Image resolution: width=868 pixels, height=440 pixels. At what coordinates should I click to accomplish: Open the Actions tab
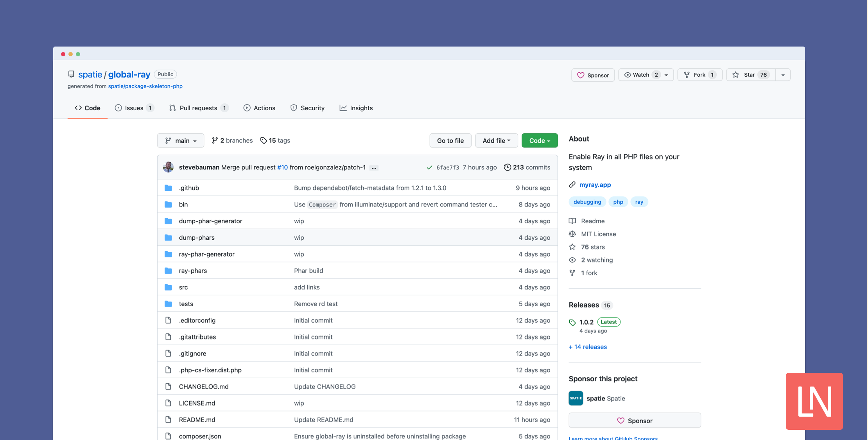tap(259, 108)
